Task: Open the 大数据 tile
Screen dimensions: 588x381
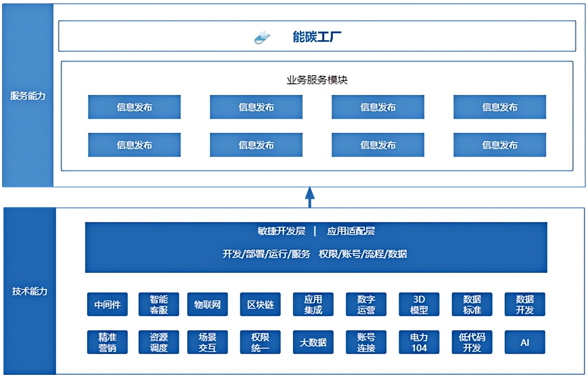Action: (x=313, y=342)
